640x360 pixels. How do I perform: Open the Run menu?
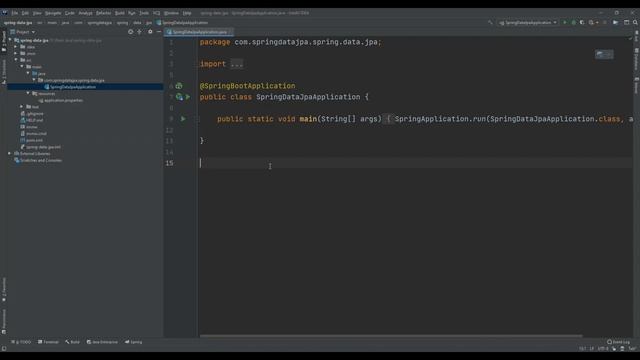pos(132,13)
